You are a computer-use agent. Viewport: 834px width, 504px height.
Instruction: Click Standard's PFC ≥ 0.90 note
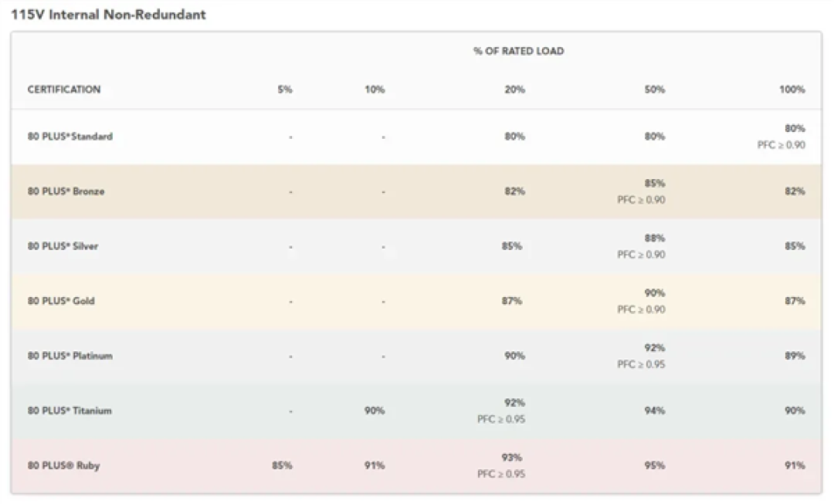point(781,144)
